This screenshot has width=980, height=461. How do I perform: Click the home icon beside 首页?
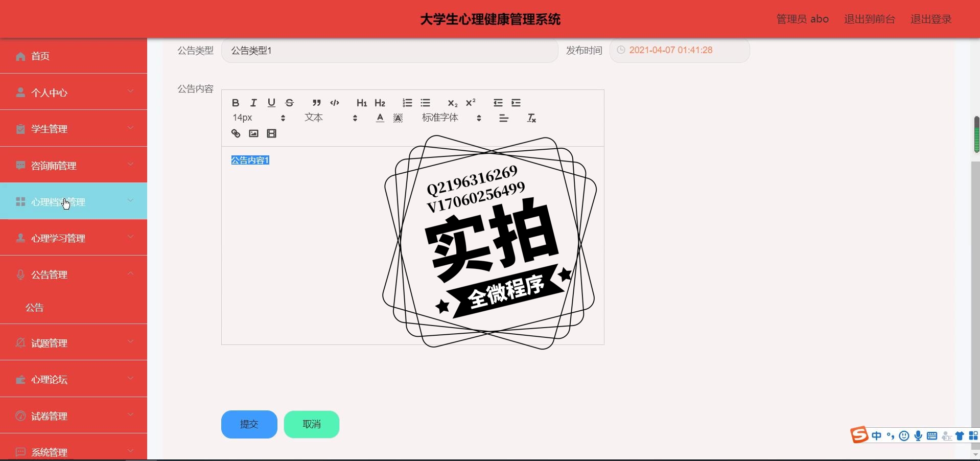pyautogui.click(x=20, y=56)
